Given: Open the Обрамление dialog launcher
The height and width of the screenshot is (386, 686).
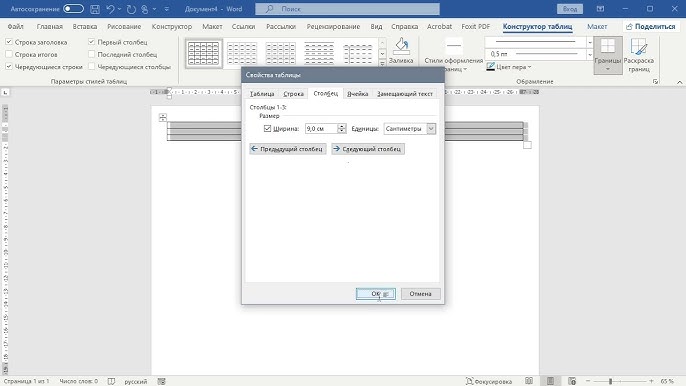Looking at the screenshot, I should pos(655,81).
